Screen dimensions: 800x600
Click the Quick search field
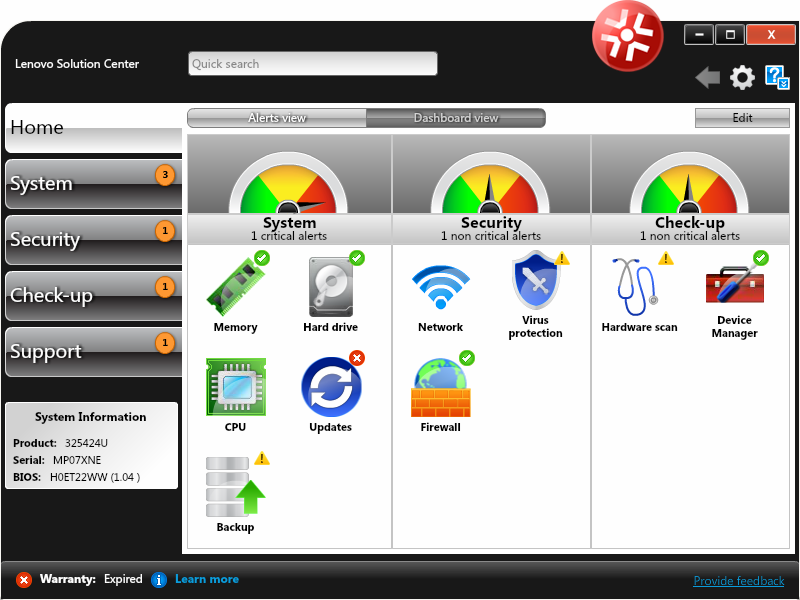click(312, 64)
